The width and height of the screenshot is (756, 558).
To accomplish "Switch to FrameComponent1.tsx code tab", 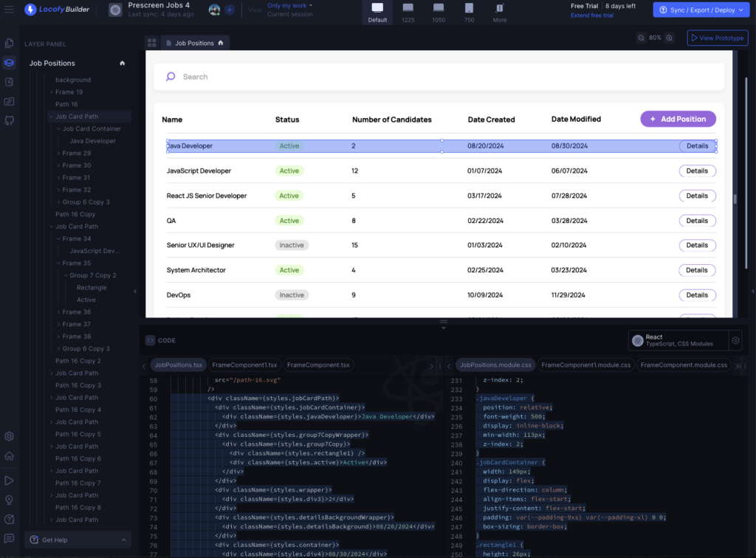I will pyautogui.click(x=244, y=365).
